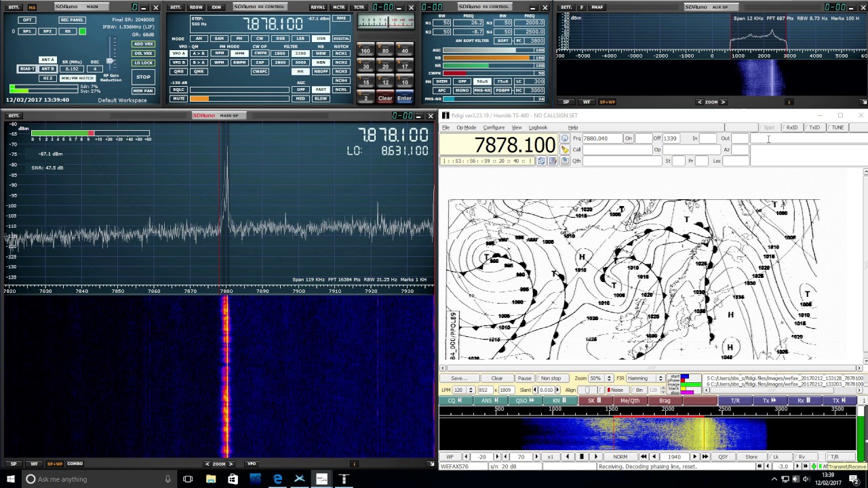The height and width of the screenshot is (488, 868).
Task: Click the clear log broom icon in fldigi
Action: point(565,150)
